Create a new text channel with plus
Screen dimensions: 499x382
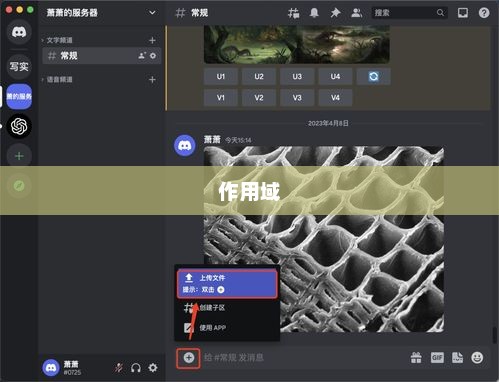pyautogui.click(x=152, y=40)
